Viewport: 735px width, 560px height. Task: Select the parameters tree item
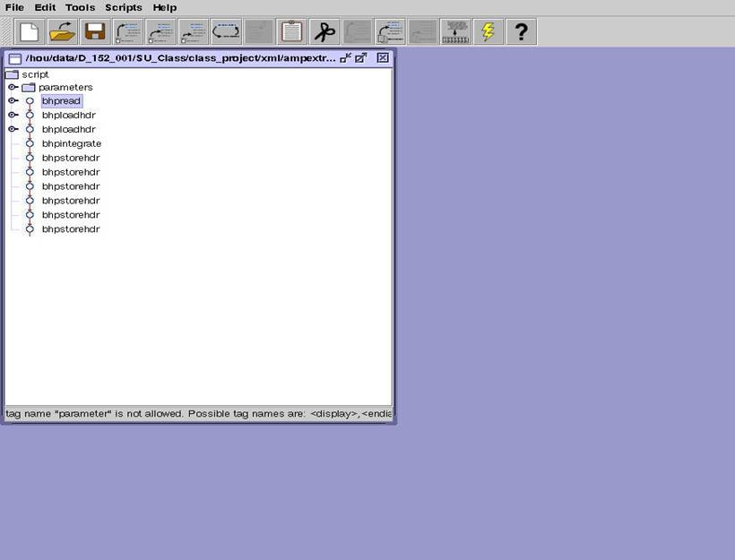65,88
